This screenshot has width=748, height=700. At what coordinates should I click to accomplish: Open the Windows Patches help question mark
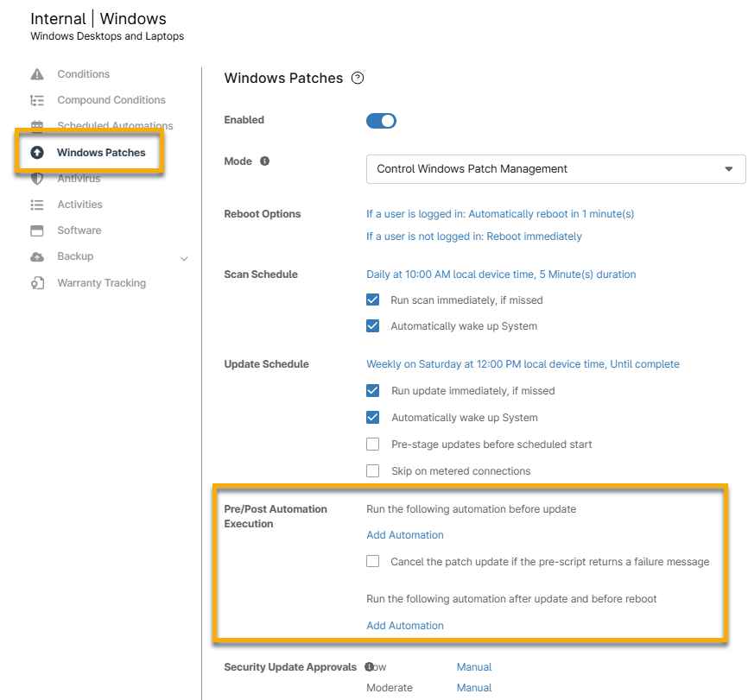tap(358, 79)
